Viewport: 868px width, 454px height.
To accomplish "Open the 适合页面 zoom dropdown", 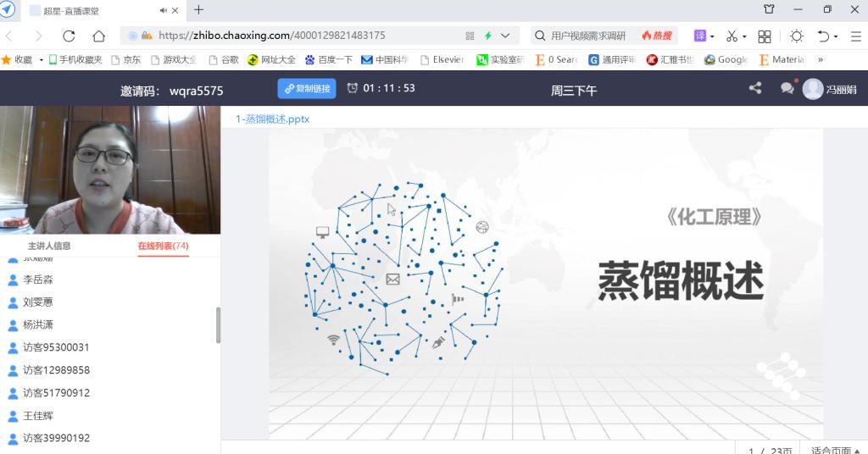I will [x=834, y=450].
